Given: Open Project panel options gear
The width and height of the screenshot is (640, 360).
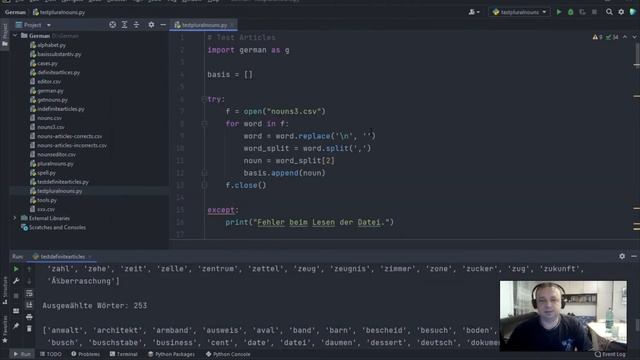Looking at the screenshot, I should click(x=151, y=25).
